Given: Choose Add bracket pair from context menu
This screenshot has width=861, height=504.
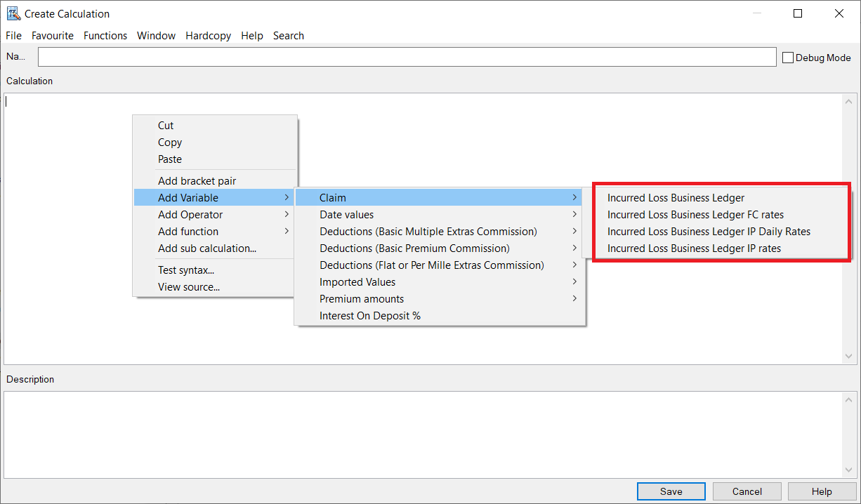Looking at the screenshot, I should (x=197, y=181).
